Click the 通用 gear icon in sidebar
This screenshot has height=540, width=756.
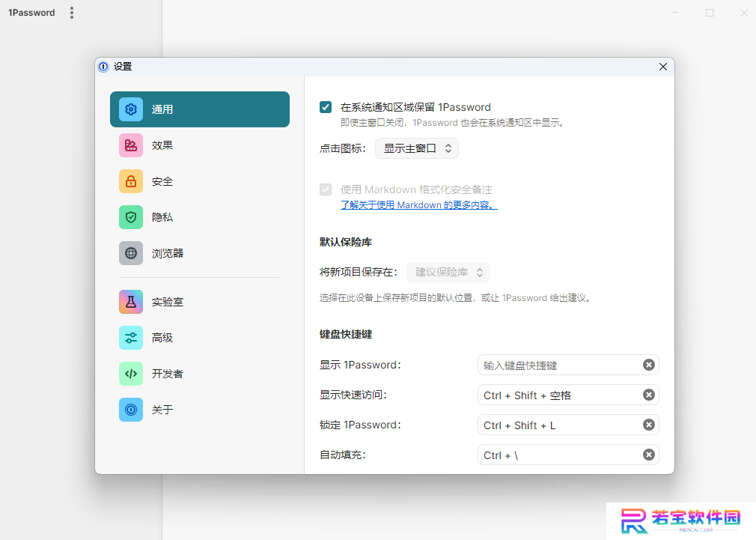click(x=131, y=109)
